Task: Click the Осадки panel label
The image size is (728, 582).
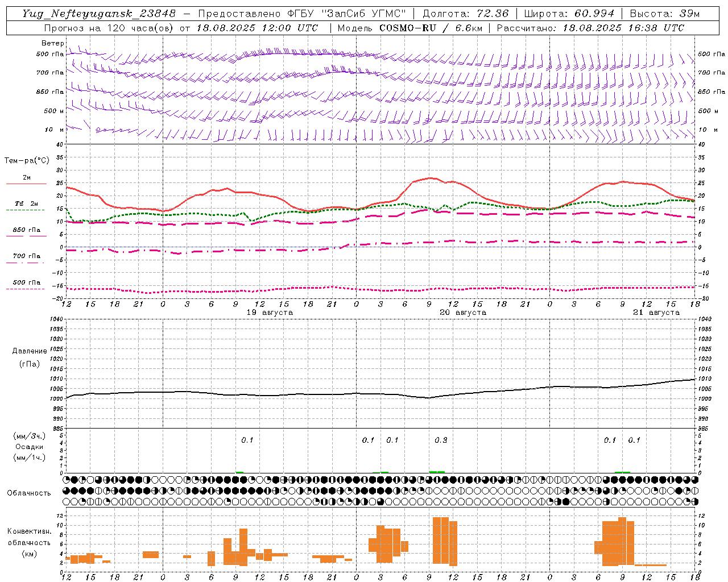Action: 29,447
